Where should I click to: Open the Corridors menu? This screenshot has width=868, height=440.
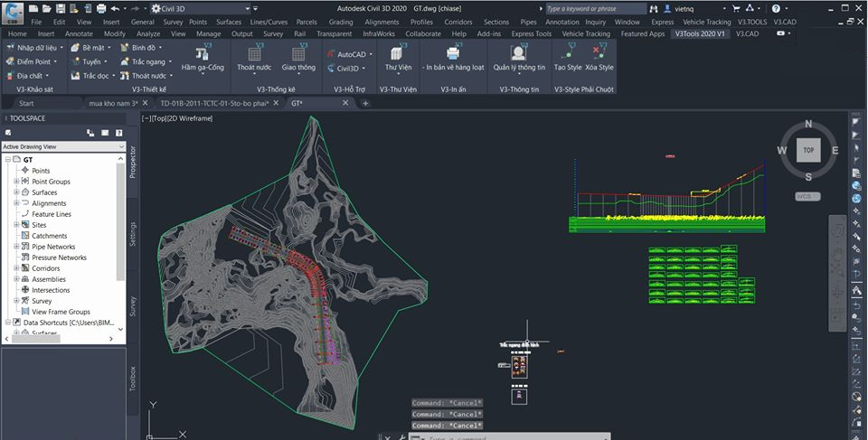(458, 22)
